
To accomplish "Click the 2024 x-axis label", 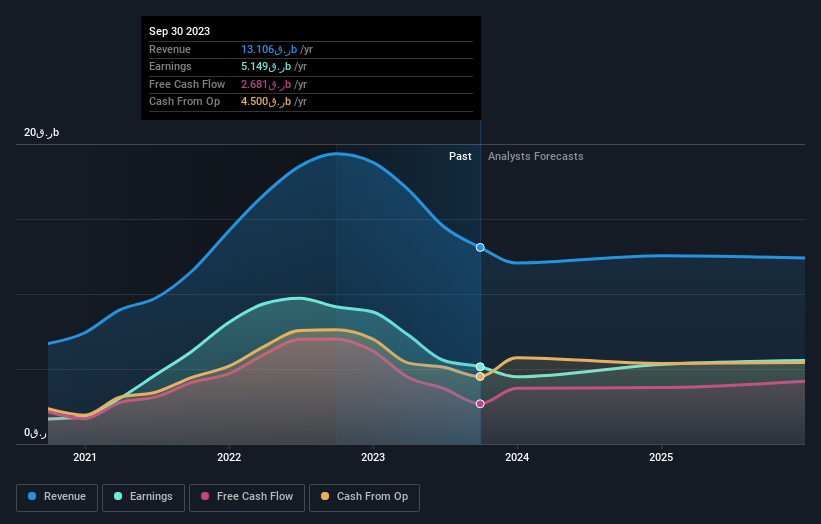I will (x=517, y=458).
